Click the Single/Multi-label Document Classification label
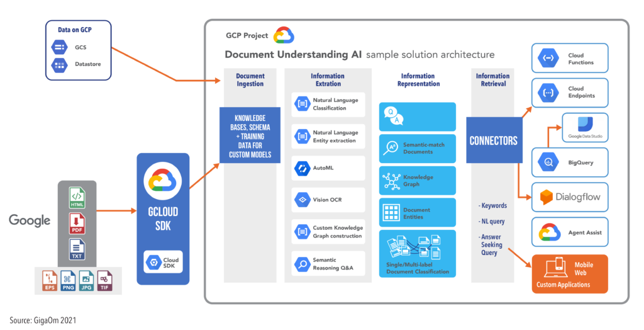 click(418, 268)
